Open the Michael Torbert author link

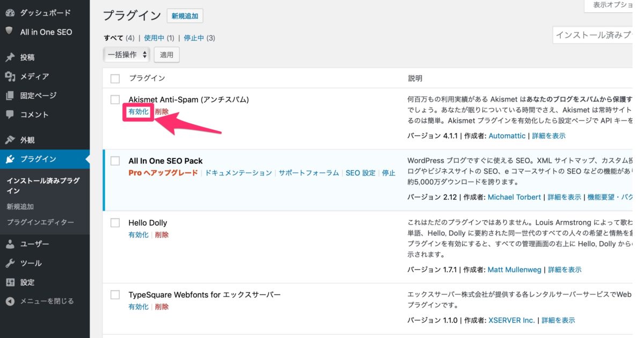[514, 197]
